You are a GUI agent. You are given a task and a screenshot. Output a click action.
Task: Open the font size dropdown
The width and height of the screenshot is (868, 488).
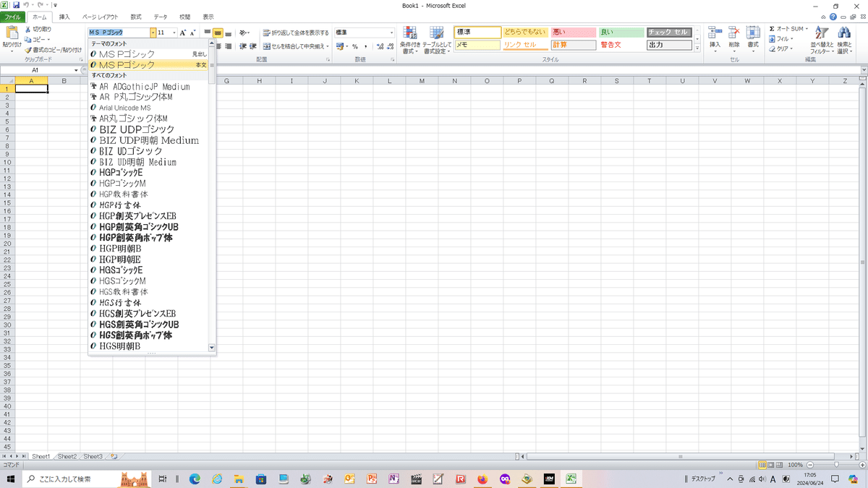pos(173,33)
